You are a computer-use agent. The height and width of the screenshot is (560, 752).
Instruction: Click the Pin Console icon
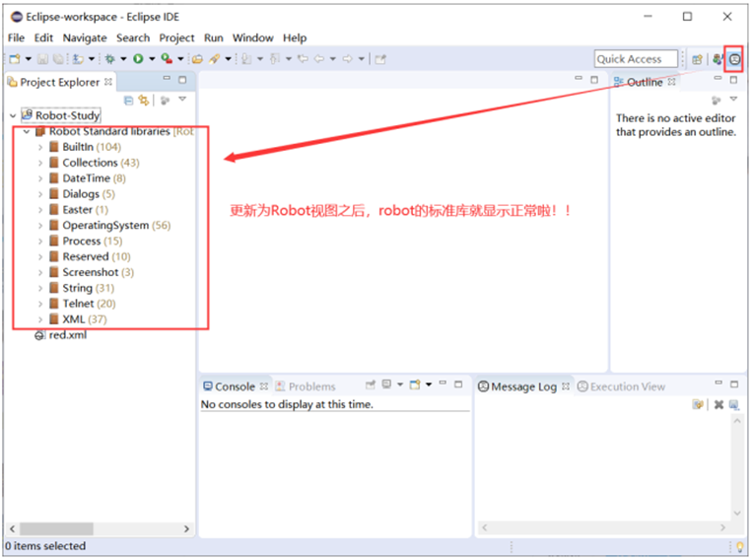pyautogui.click(x=371, y=385)
